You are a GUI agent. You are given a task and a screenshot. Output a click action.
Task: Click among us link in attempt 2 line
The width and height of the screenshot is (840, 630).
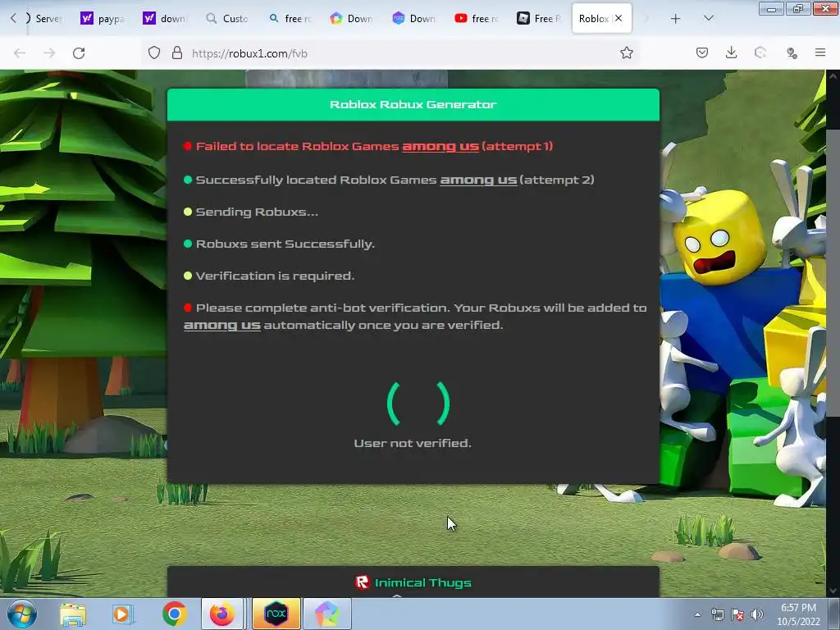coord(478,180)
